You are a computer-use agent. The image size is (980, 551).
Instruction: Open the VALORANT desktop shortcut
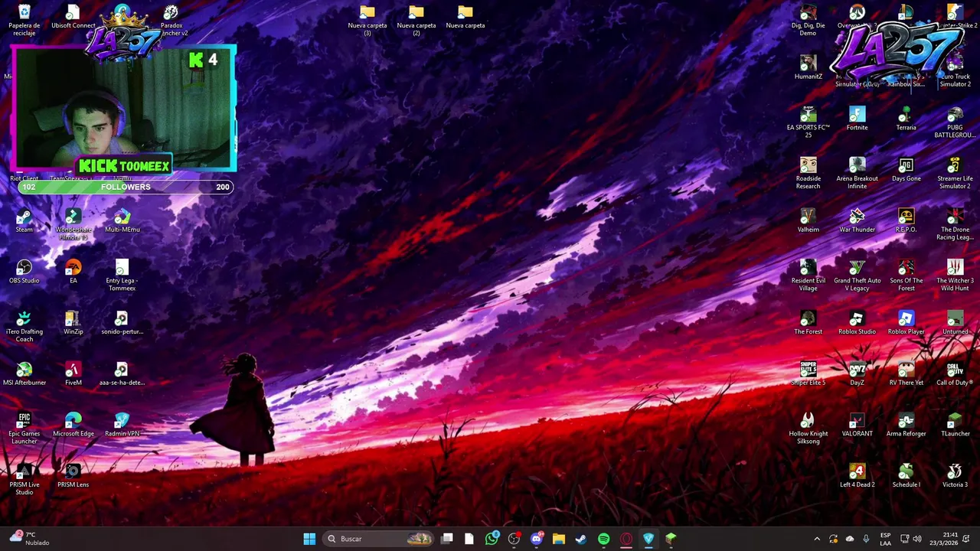click(857, 425)
